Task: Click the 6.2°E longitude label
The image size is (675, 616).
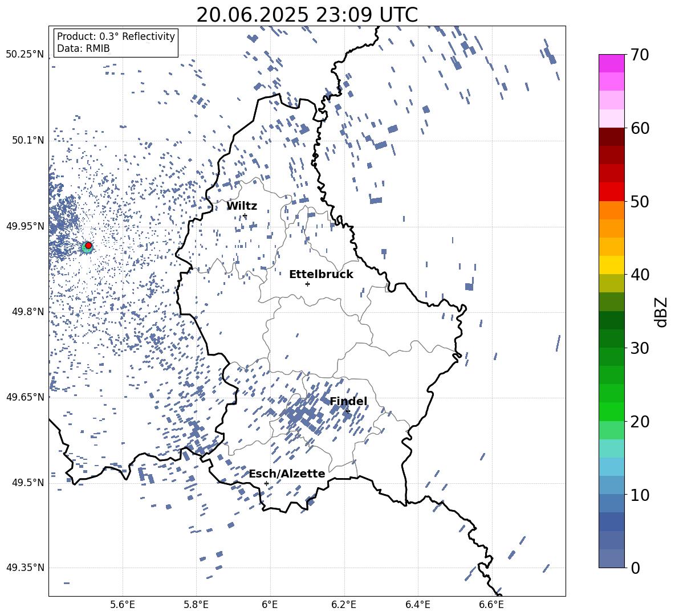Action: 344,605
